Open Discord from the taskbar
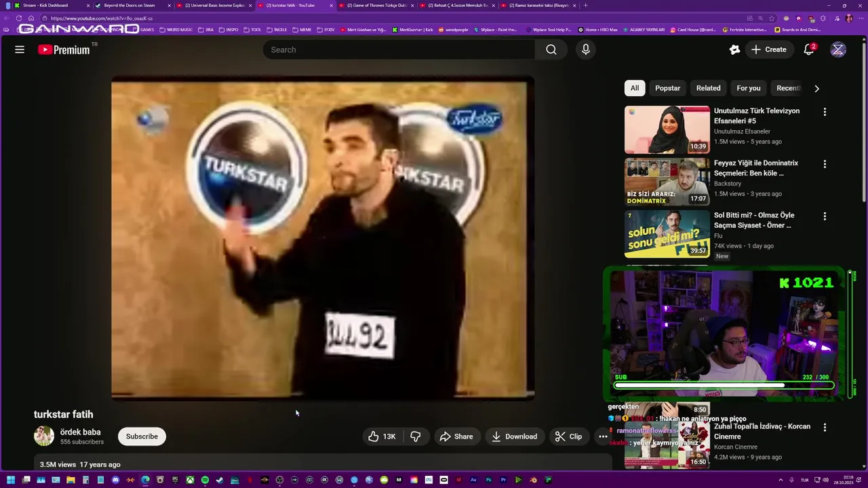Screen dimensions: 868x488 tap(115, 481)
